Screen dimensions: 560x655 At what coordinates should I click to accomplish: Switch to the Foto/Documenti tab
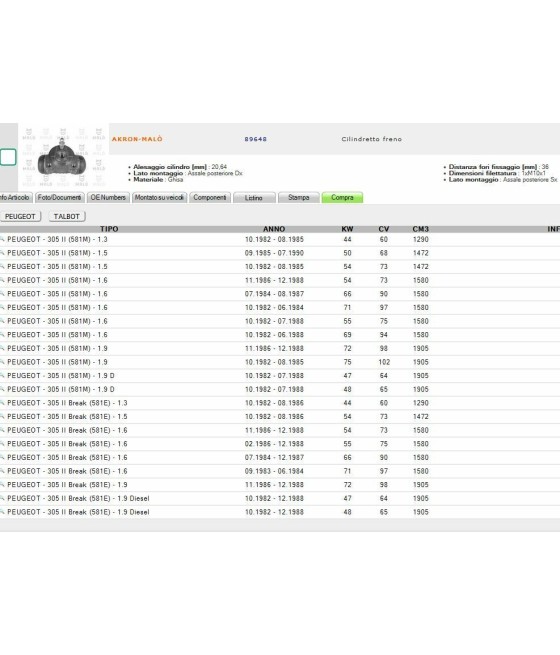(60, 198)
